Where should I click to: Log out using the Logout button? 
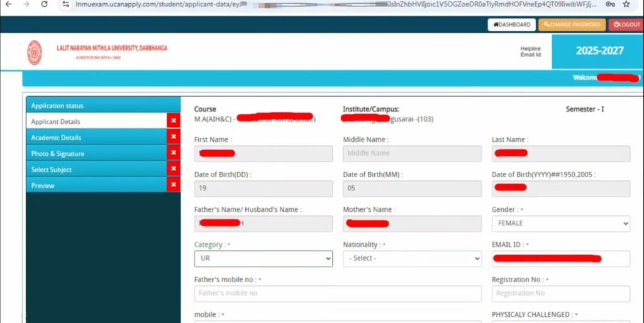627,25
